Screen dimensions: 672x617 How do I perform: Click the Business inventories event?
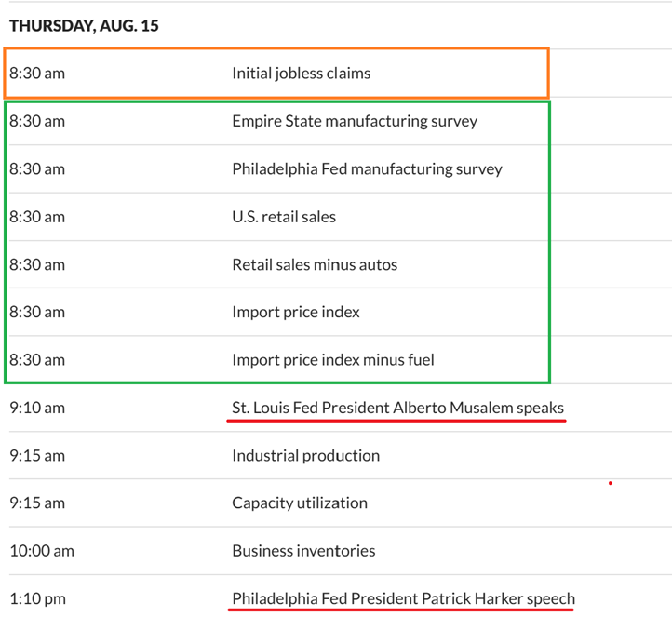point(303,550)
